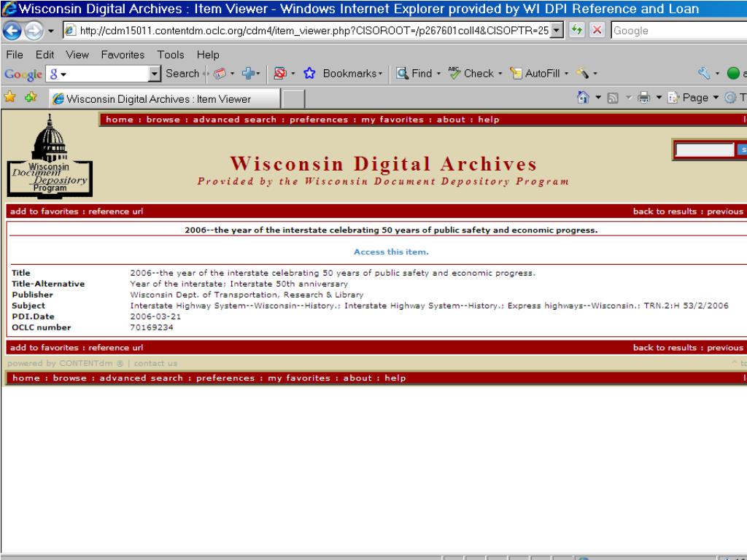This screenshot has width=747, height=560.
Task: Click the green status circle icon
Action: 733,74
